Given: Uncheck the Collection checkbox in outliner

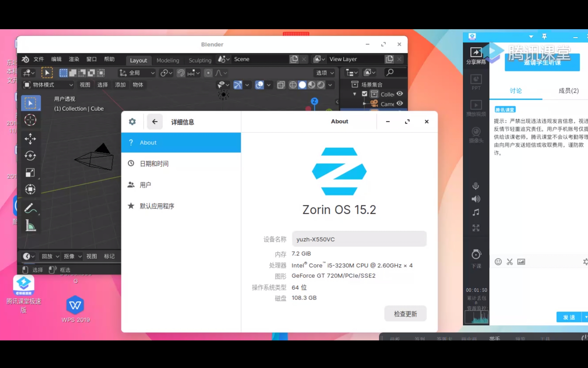Looking at the screenshot, I should (364, 94).
